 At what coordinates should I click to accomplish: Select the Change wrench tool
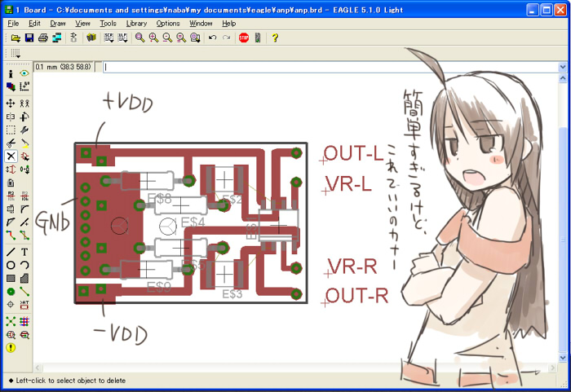[x=24, y=130]
